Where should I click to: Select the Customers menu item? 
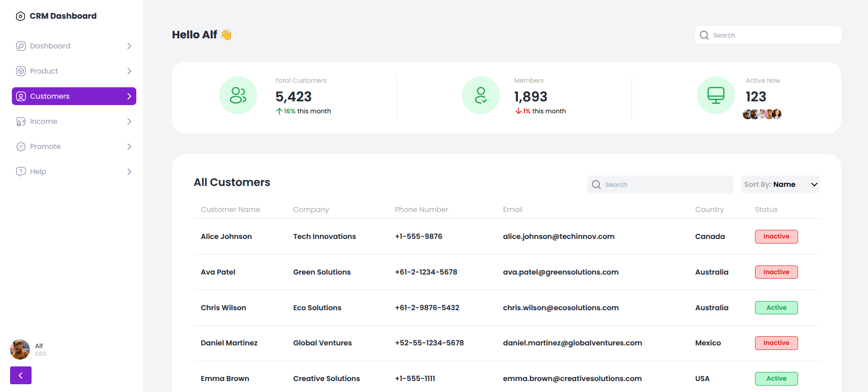(x=74, y=96)
